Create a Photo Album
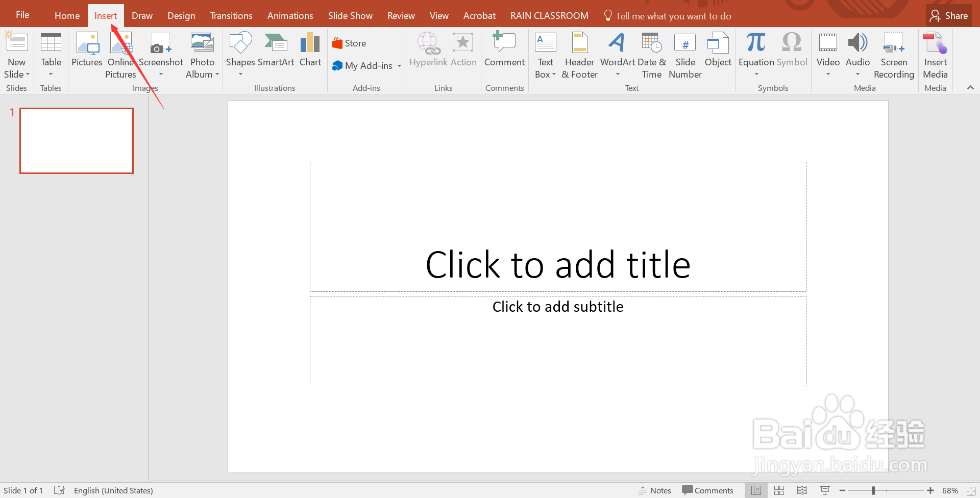This screenshot has width=980, height=498. click(202, 55)
